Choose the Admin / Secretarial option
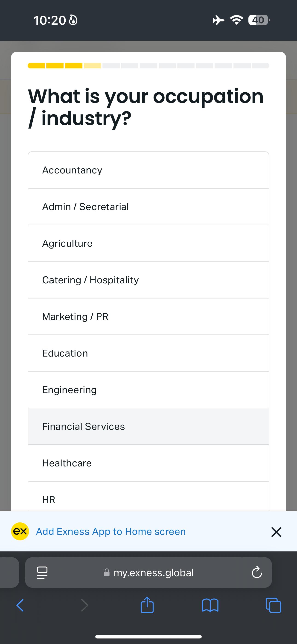The image size is (297, 644). (x=148, y=207)
